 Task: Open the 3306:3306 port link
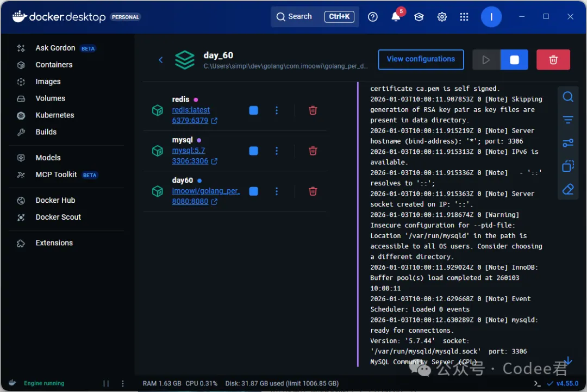(x=190, y=161)
